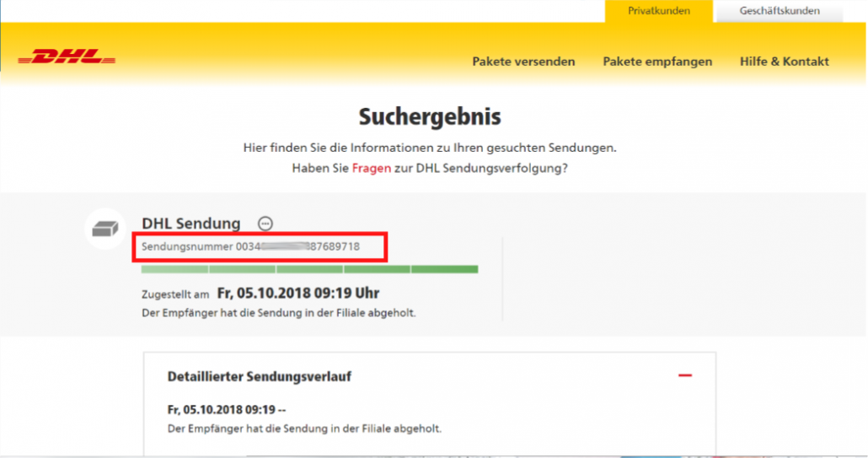This screenshot has width=868, height=458.
Task: Open the Pakete empfangen menu
Action: tap(657, 62)
